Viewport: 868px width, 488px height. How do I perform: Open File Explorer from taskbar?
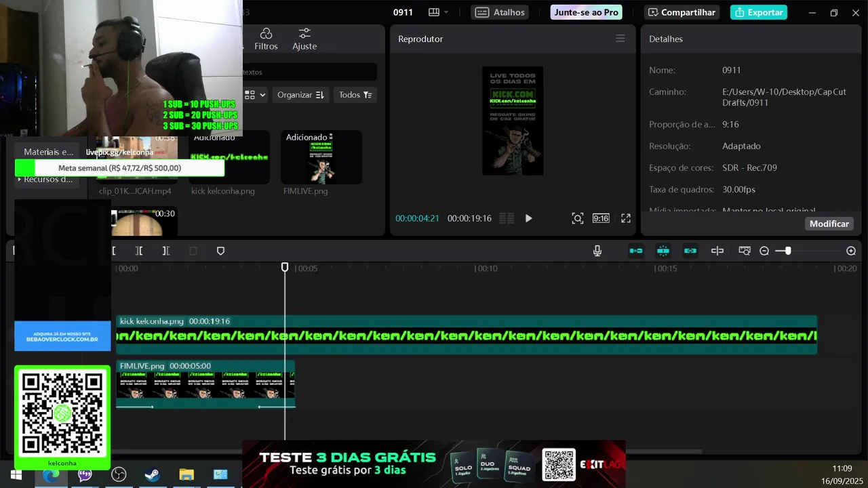point(186,474)
